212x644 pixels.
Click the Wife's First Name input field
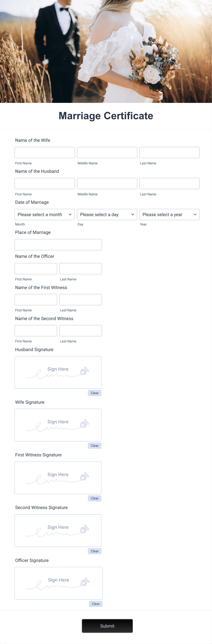[x=44, y=152]
